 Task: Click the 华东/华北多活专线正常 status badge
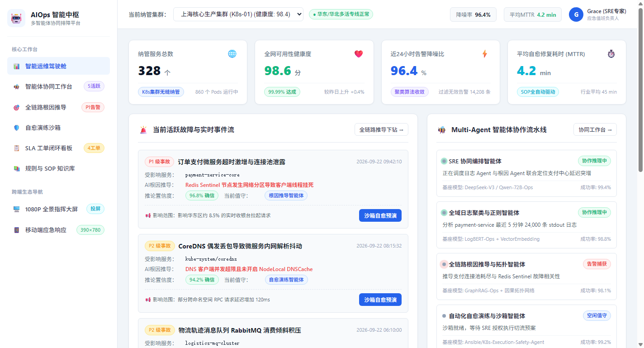(x=341, y=14)
